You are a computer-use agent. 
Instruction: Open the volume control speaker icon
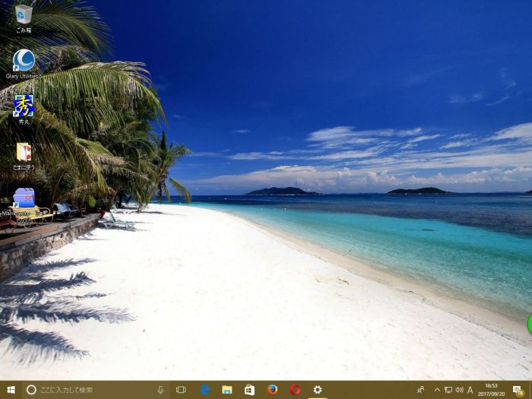pyautogui.click(x=459, y=389)
